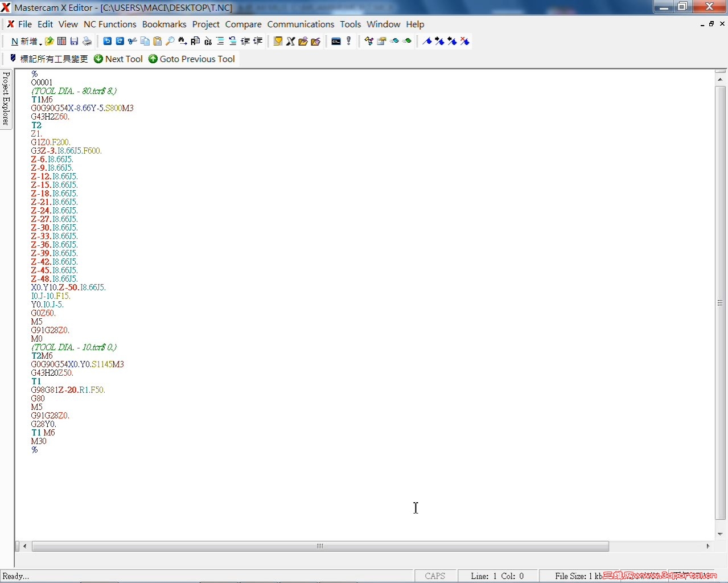
Task: Click the Paste clipboard icon
Action: (157, 41)
